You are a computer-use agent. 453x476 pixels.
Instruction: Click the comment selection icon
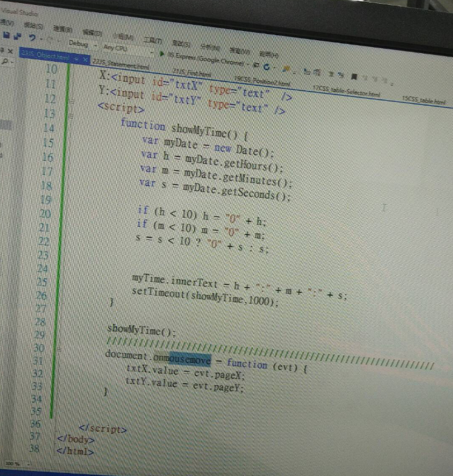pyautogui.click(x=331, y=74)
